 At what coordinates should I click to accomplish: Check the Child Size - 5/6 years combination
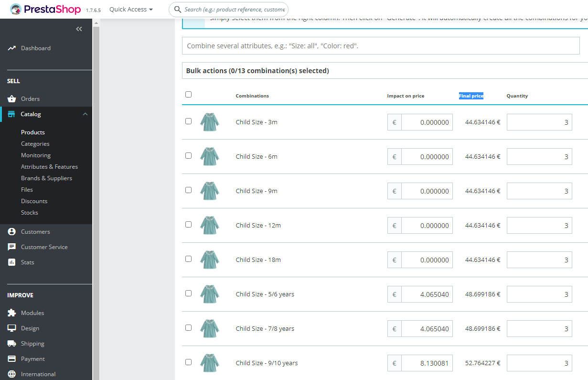point(188,293)
